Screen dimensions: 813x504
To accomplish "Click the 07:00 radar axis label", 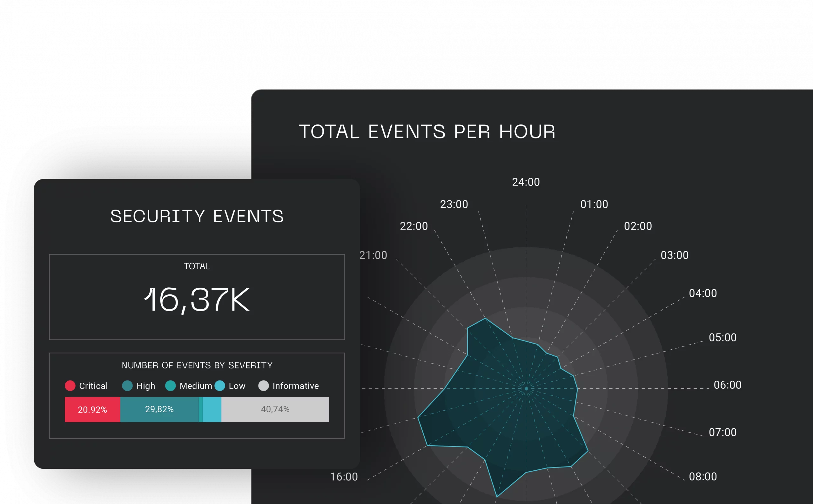I will click(x=723, y=432).
